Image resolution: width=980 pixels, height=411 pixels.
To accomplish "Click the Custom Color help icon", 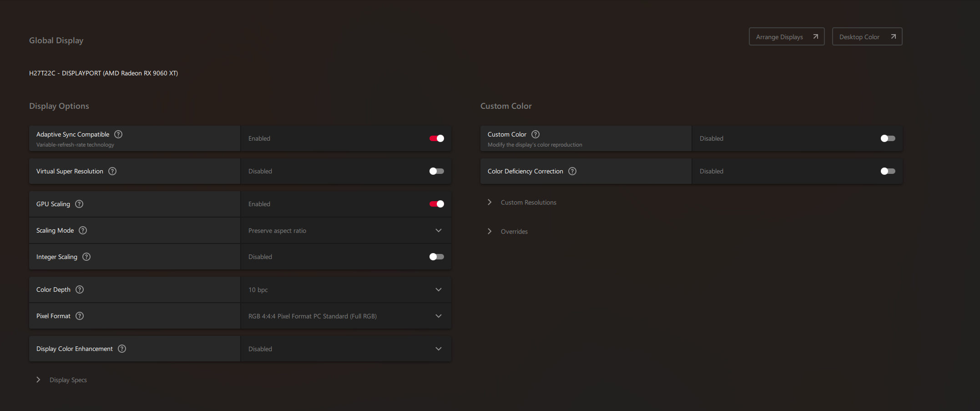I will pos(535,134).
